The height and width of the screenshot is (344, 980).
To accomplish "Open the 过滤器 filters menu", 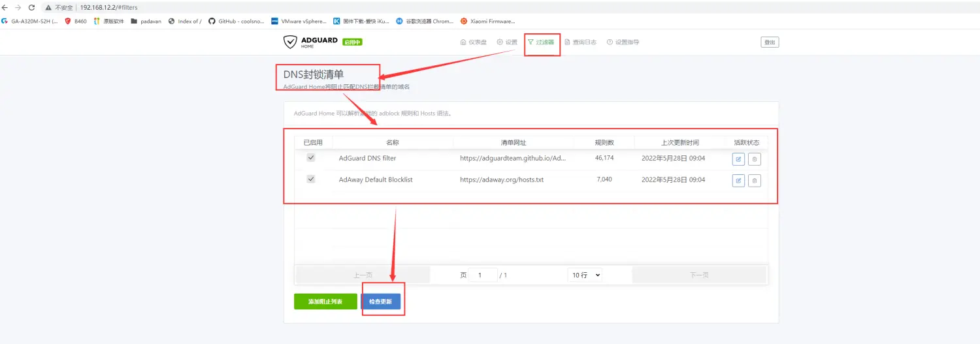I will tap(541, 42).
